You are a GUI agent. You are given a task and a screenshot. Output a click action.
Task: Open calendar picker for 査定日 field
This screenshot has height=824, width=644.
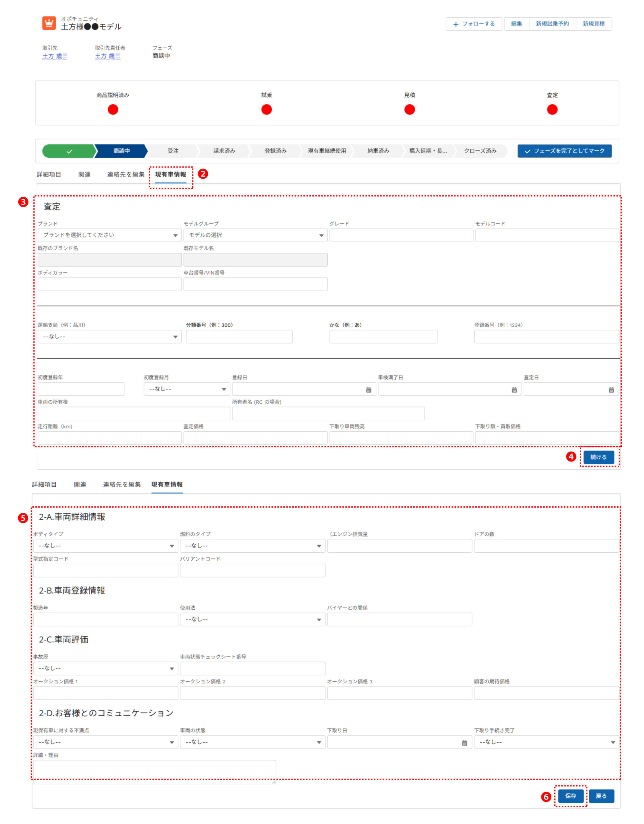611,390
